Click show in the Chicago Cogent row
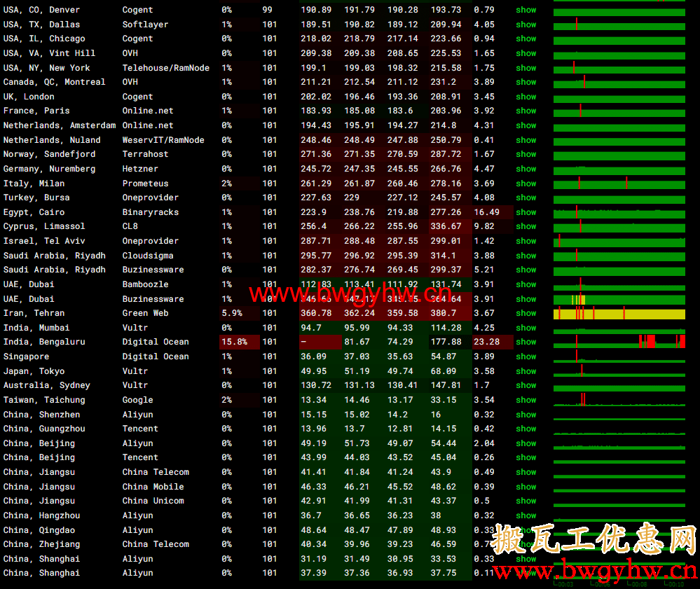The width and height of the screenshot is (700, 589). click(526, 39)
